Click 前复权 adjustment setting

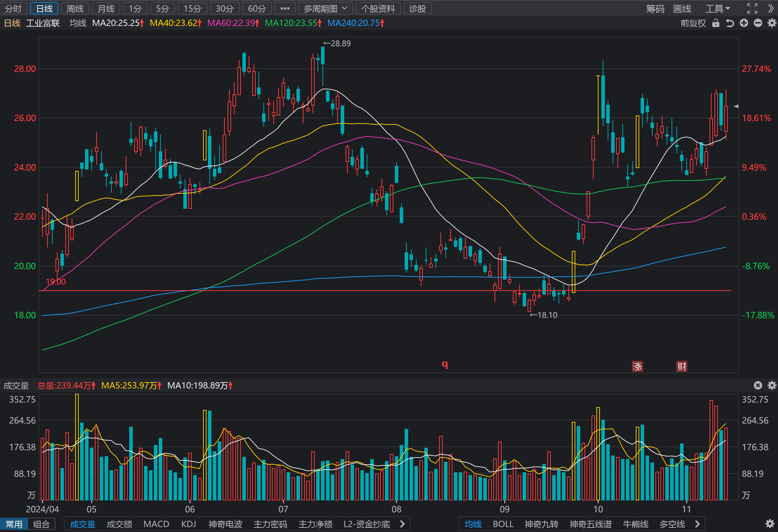(693, 23)
